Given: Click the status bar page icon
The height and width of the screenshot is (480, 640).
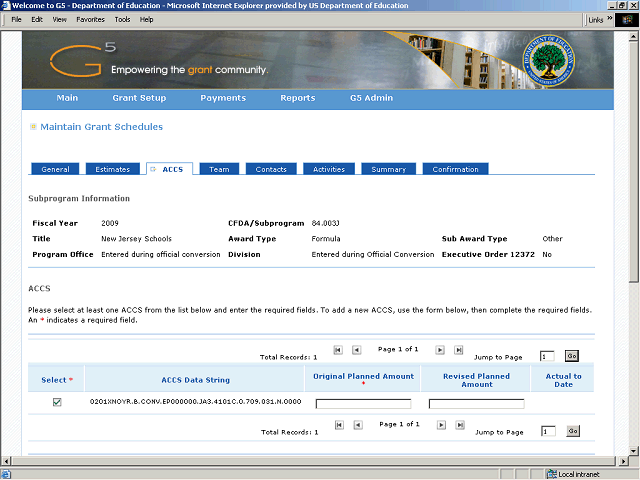Looking at the screenshot, I should 6,474.
